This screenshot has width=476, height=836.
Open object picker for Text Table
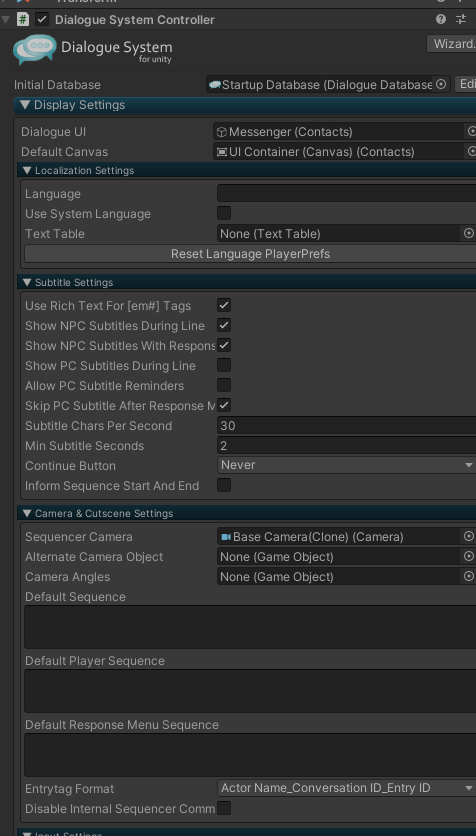pyautogui.click(x=469, y=234)
